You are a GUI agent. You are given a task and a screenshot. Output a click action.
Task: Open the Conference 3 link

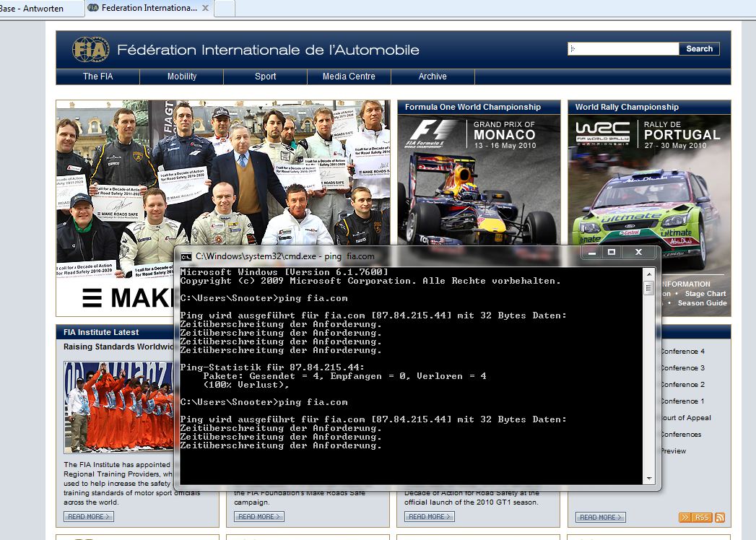(683, 368)
